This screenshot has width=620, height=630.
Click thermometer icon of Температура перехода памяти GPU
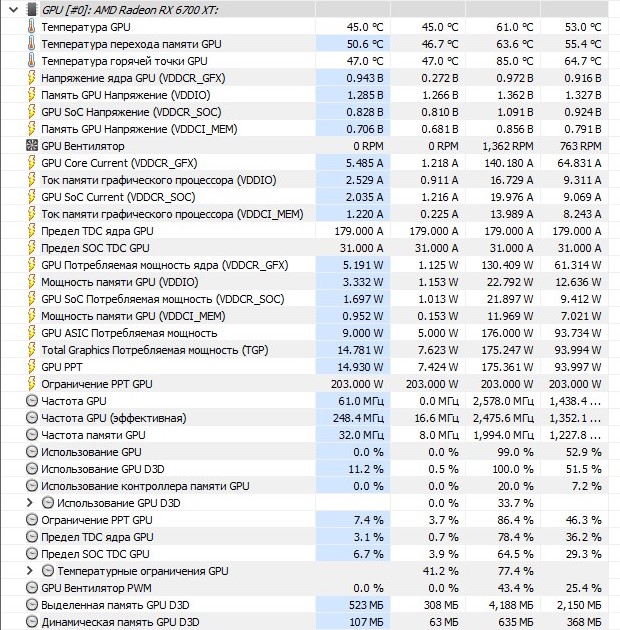(31, 44)
